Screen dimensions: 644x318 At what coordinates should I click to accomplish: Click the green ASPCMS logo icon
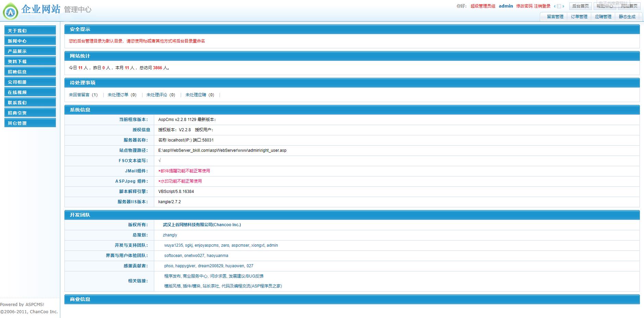click(x=11, y=12)
